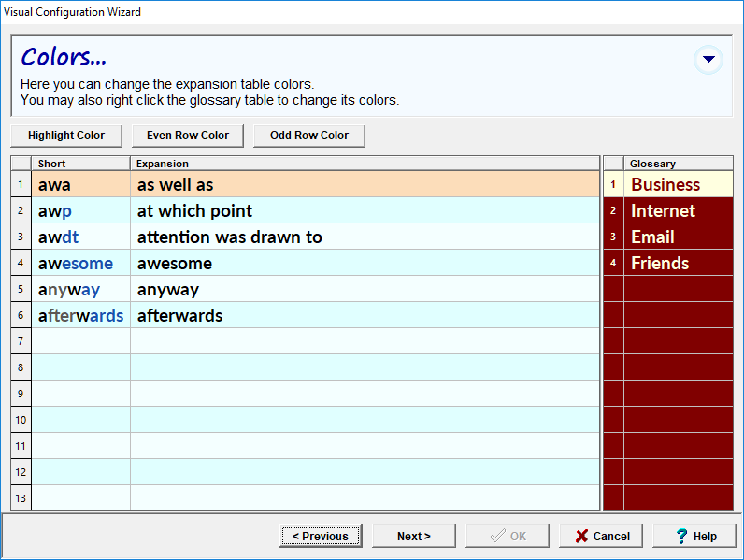
Task: Open the Even Row Color picker
Action: (188, 136)
